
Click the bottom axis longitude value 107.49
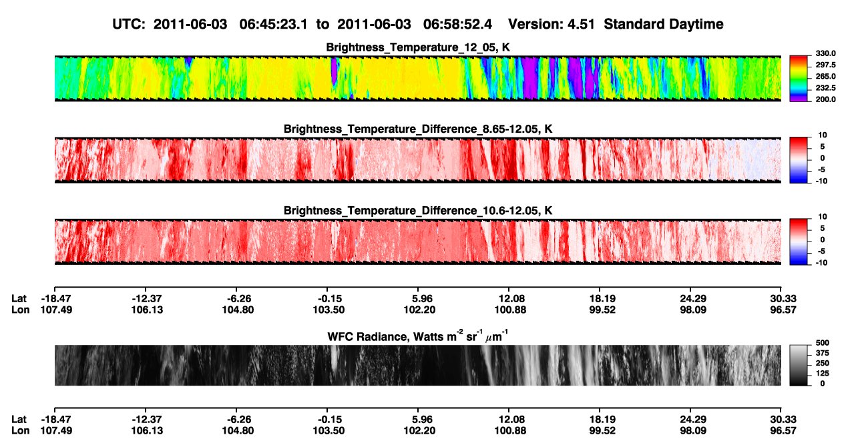[x=55, y=430]
